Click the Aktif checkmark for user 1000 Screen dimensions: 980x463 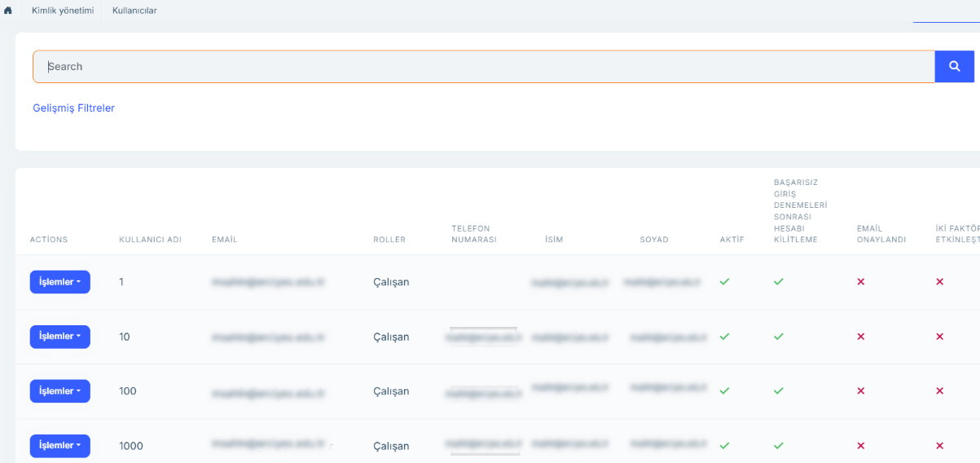(724, 446)
